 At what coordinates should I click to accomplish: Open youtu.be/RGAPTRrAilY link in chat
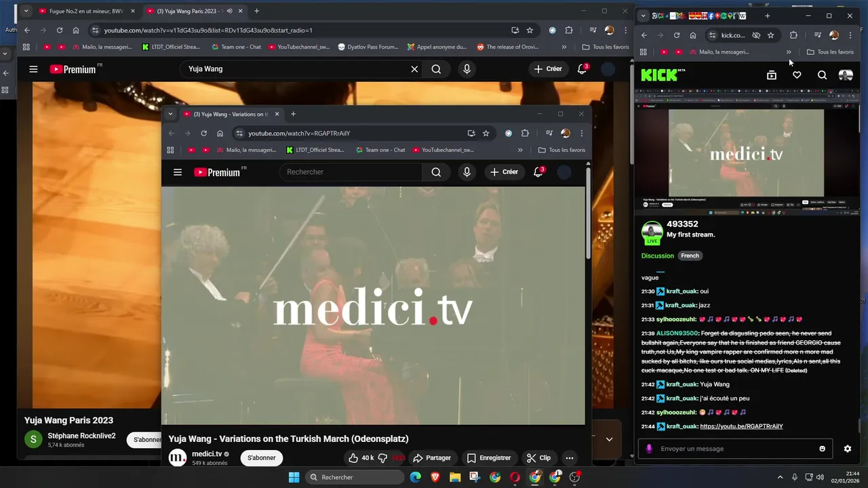741,426
